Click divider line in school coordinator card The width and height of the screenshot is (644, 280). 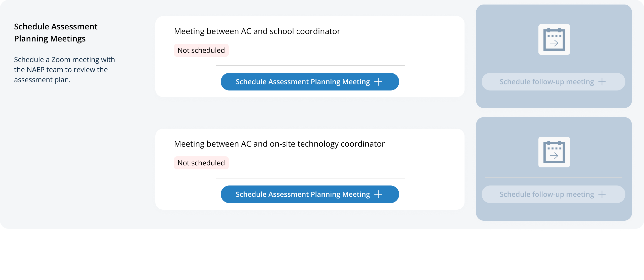pyautogui.click(x=310, y=66)
